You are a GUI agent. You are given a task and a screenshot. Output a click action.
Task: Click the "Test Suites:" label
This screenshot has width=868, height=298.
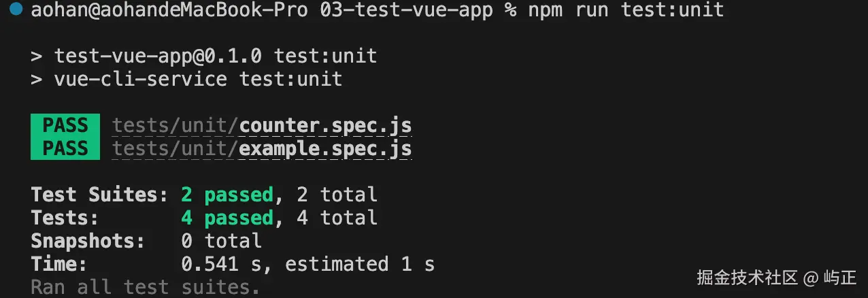[x=99, y=195]
